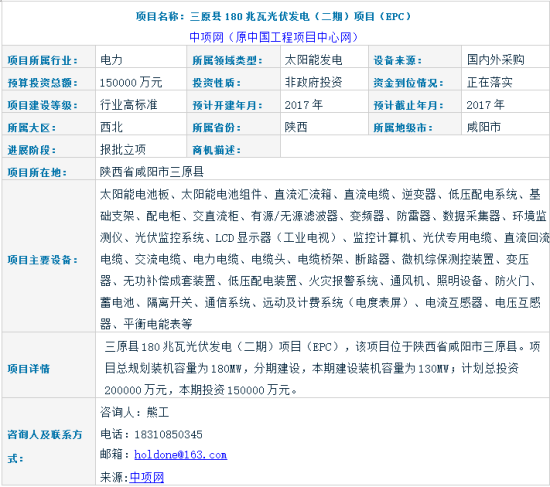Select the 进展阶段 label
Viewport: 550px width, 487px height.
(x=32, y=150)
